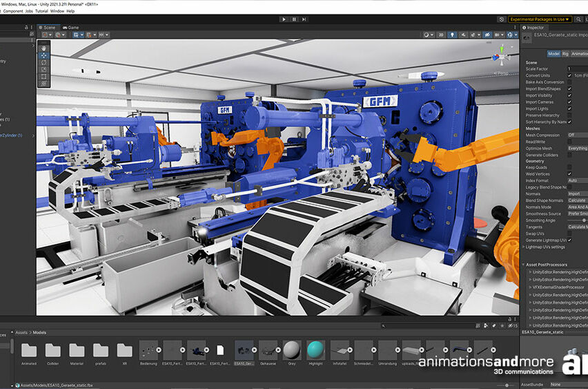Open the Material folder in Models
The image size is (588, 389).
tap(77, 353)
